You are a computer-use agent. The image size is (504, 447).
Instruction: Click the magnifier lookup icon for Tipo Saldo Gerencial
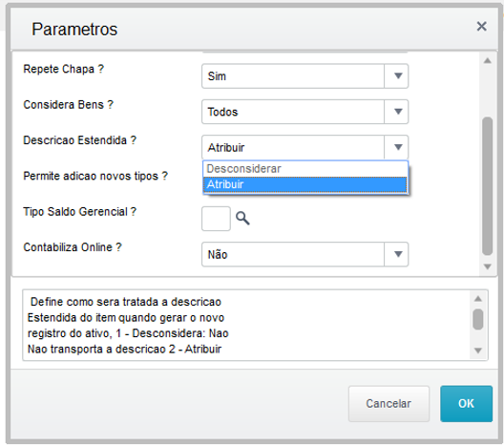click(x=242, y=219)
